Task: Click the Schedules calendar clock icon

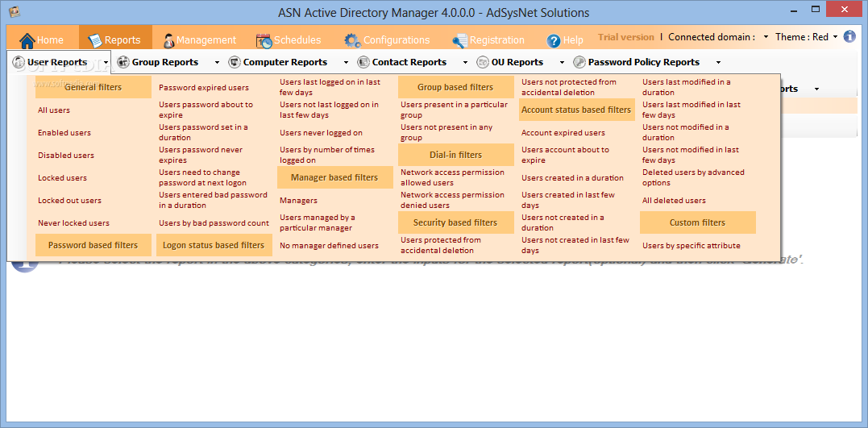Action: click(x=264, y=39)
